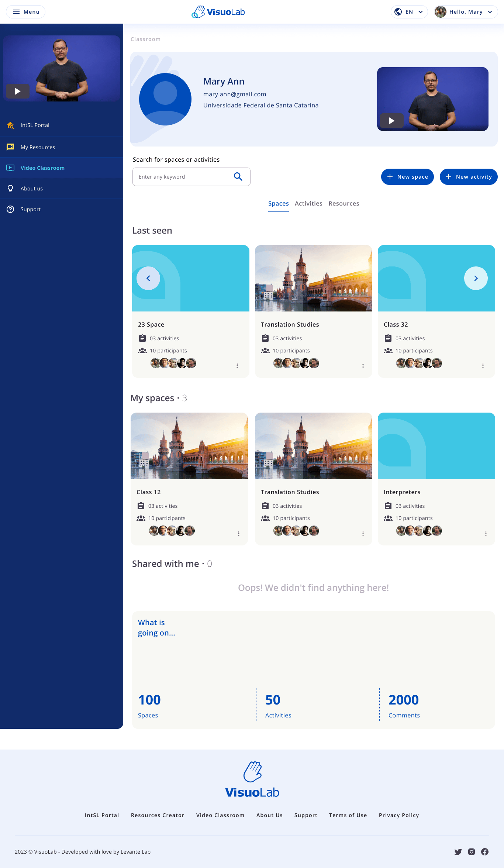Click the Classroom breadcrumb text
The image size is (504, 868).
point(145,39)
